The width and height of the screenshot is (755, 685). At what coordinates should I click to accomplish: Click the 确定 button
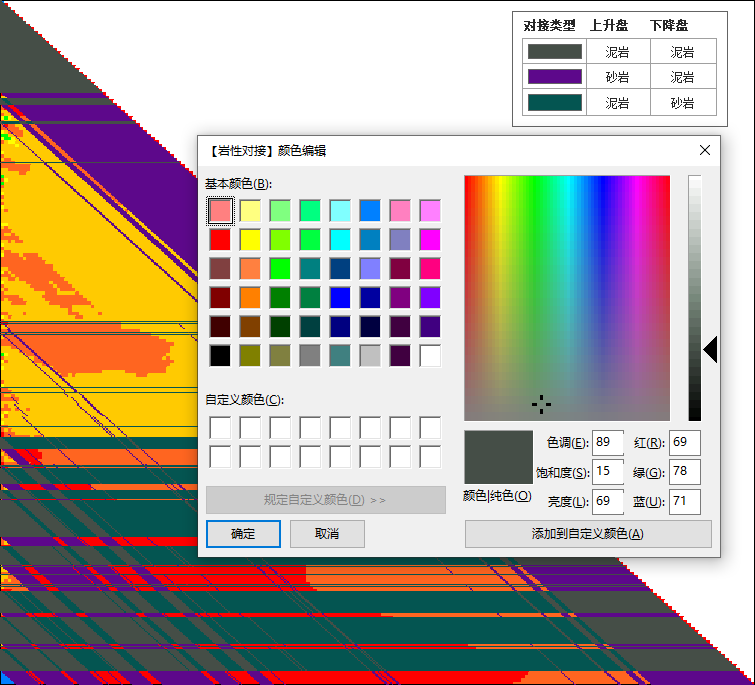pyautogui.click(x=243, y=534)
